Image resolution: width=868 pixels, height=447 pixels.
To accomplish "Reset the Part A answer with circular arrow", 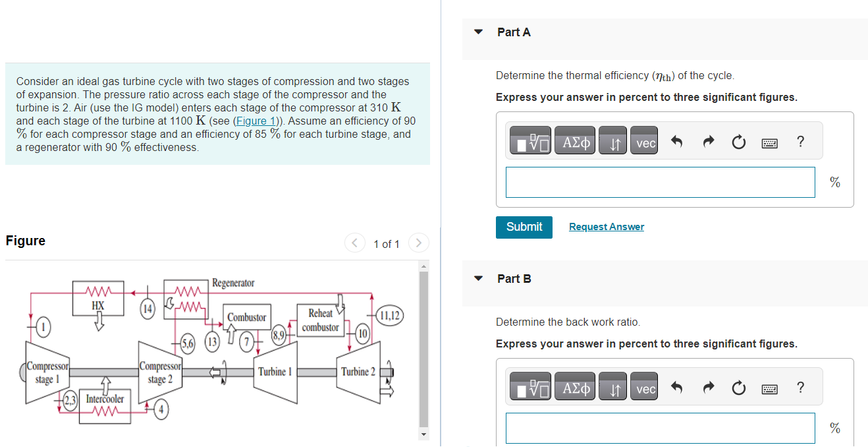I will pyautogui.click(x=738, y=140).
